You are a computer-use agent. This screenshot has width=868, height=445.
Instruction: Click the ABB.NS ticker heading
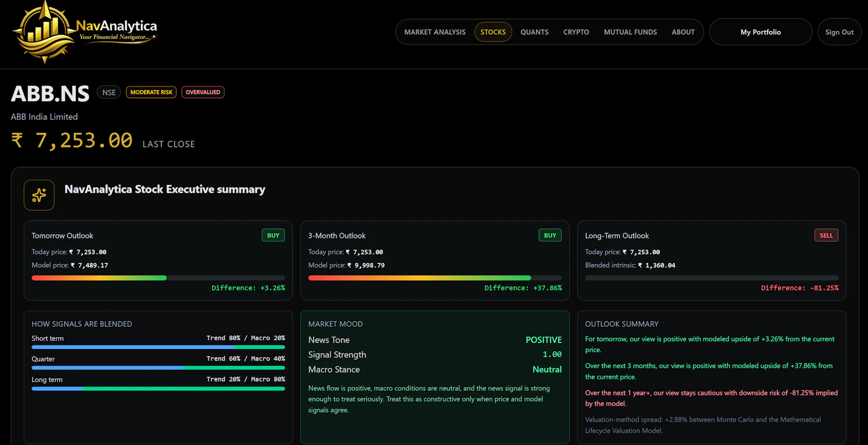pos(50,94)
